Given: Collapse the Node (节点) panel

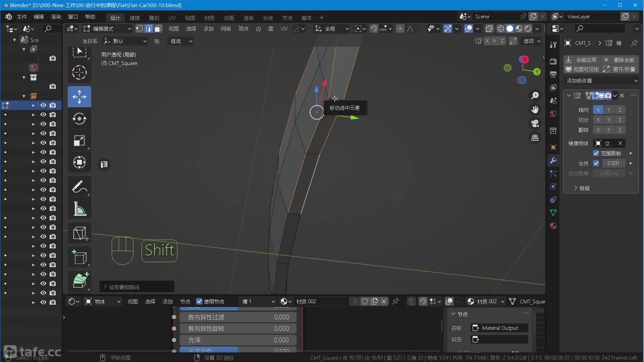Looking at the screenshot, I should click(459, 314).
